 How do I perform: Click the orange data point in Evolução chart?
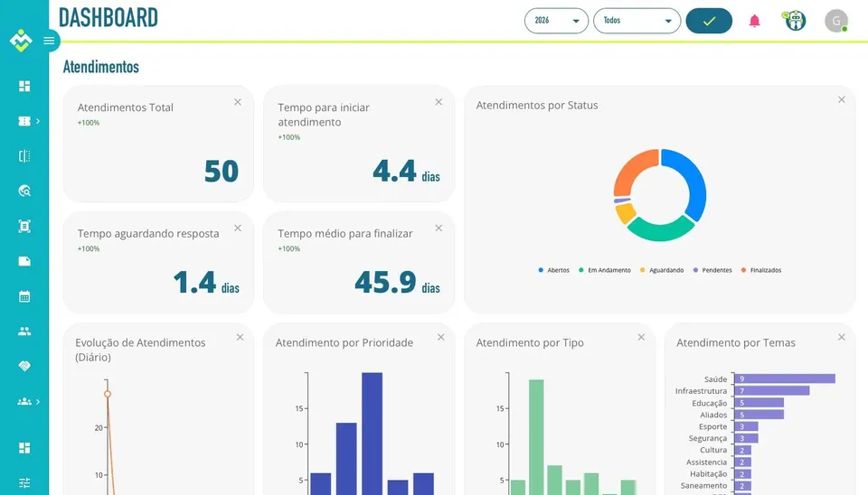(108, 394)
